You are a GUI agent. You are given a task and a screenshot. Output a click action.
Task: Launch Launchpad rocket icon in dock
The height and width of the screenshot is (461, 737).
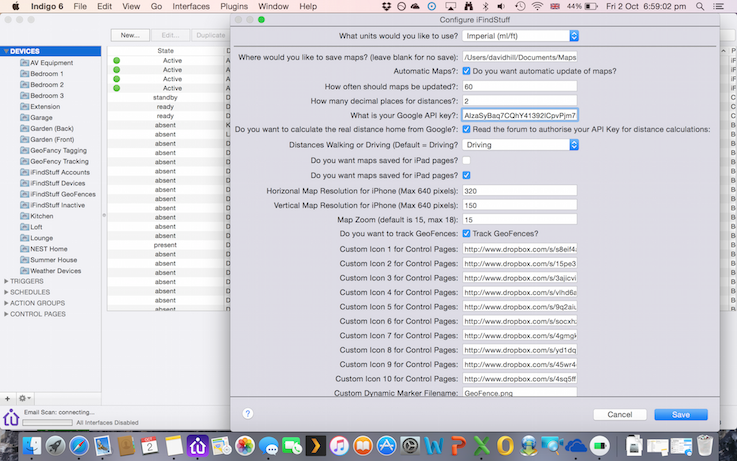[x=55, y=445]
